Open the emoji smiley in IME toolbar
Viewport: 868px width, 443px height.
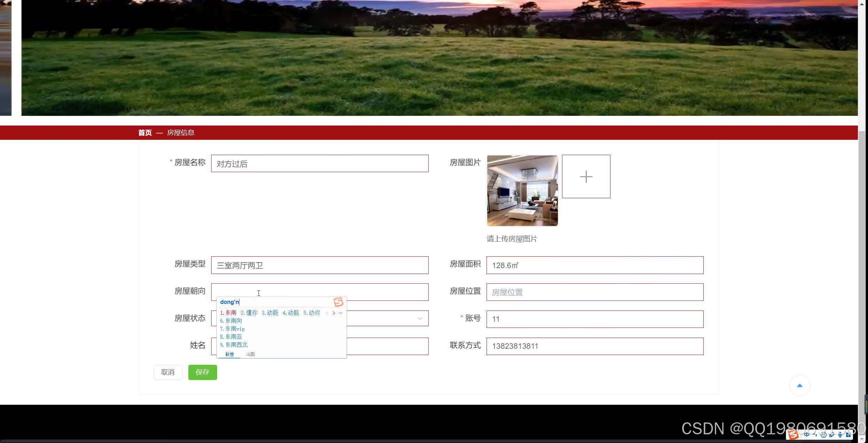(823, 435)
